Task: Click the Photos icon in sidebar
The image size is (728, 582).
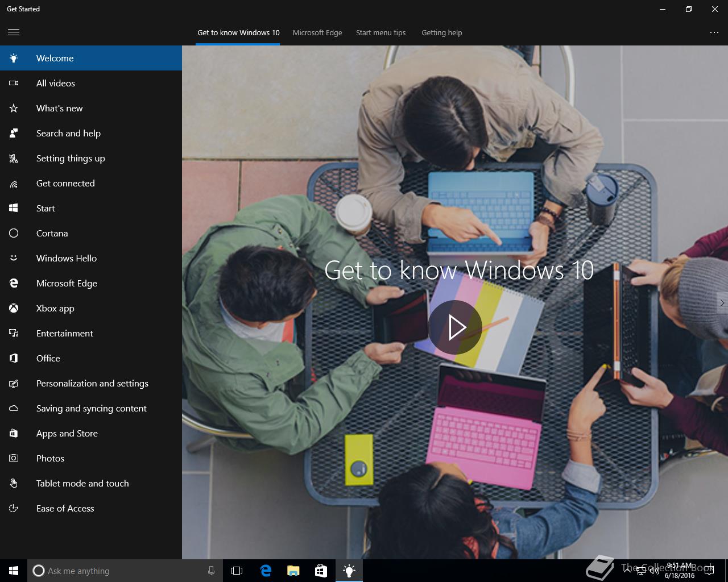Action: [14, 458]
